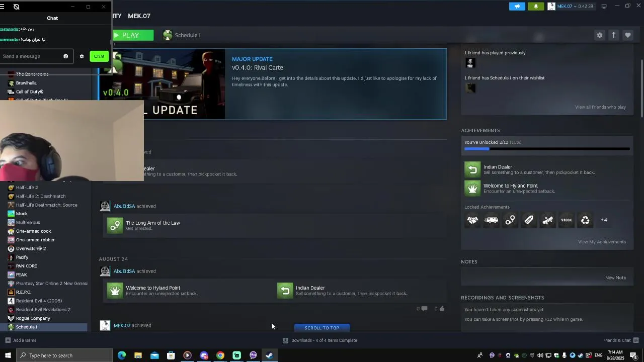Open chat settings gear in Chat window

[x=82, y=56]
